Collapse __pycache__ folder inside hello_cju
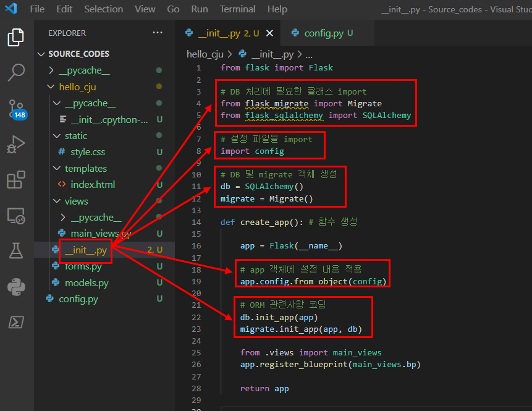 point(57,103)
